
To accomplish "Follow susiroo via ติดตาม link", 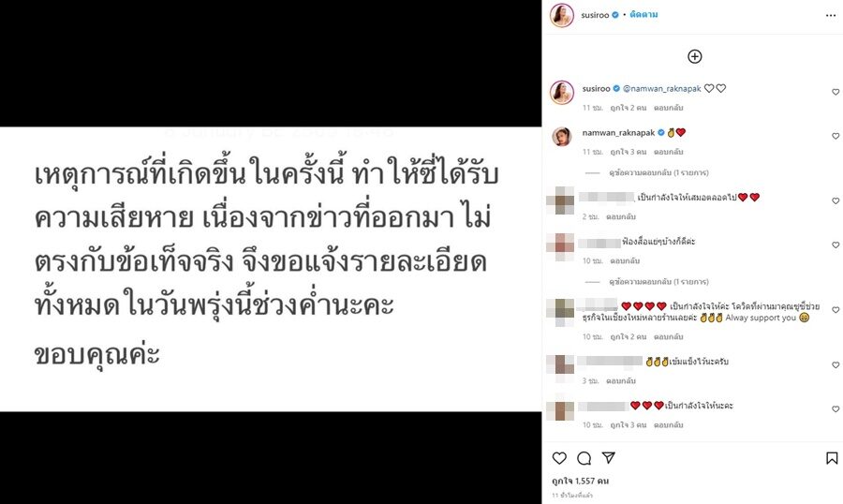I will coord(643,15).
